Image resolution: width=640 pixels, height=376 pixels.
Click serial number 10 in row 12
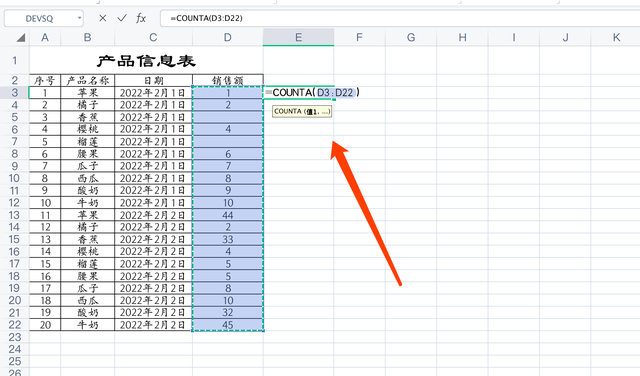[x=45, y=202]
